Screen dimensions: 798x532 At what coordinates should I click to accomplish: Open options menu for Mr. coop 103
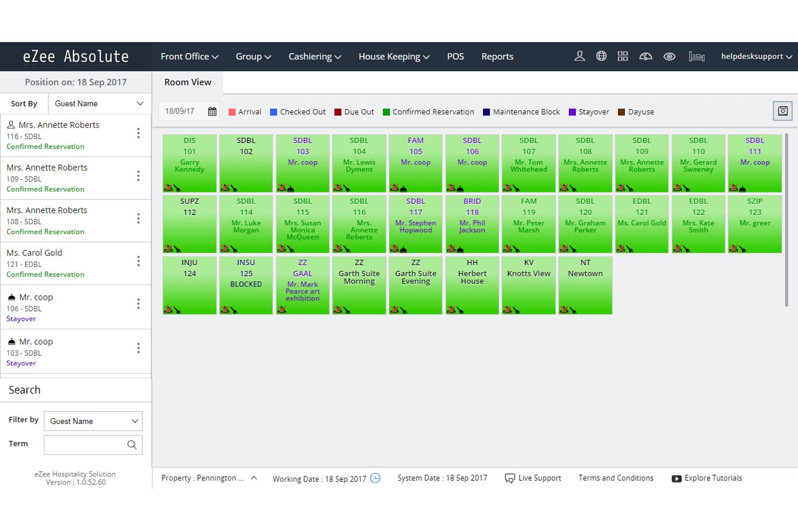click(x=139, y=348)
